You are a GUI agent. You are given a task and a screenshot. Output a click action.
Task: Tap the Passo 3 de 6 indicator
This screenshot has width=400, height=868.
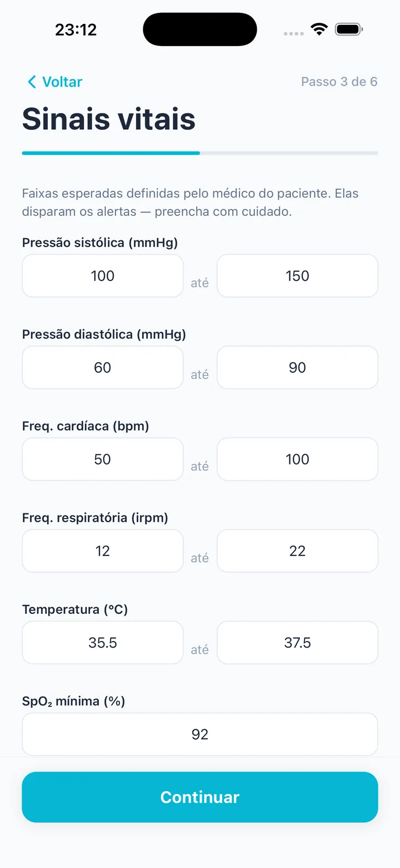(x=339, y=82)
